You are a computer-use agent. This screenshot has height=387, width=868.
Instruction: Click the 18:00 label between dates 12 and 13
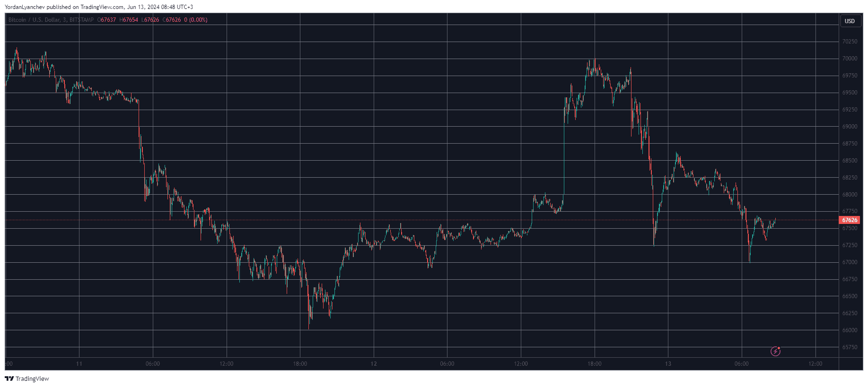(x=595, y=364)
